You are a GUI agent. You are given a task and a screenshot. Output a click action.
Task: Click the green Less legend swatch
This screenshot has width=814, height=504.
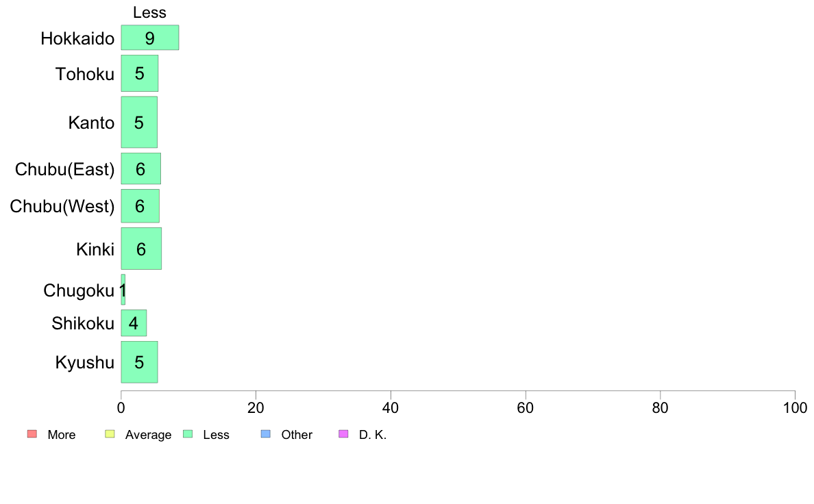pyautogui.click(x=188, y=434)
